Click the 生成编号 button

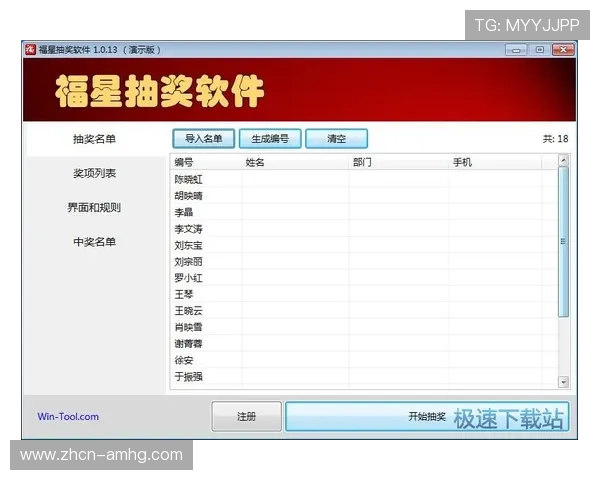270,139
